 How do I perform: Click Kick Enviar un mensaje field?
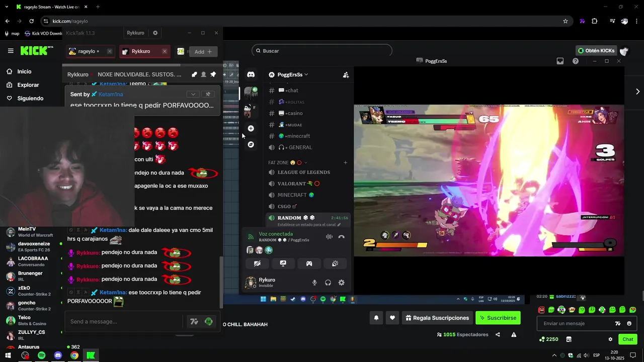pyautogui.click(x=576, y=323)
